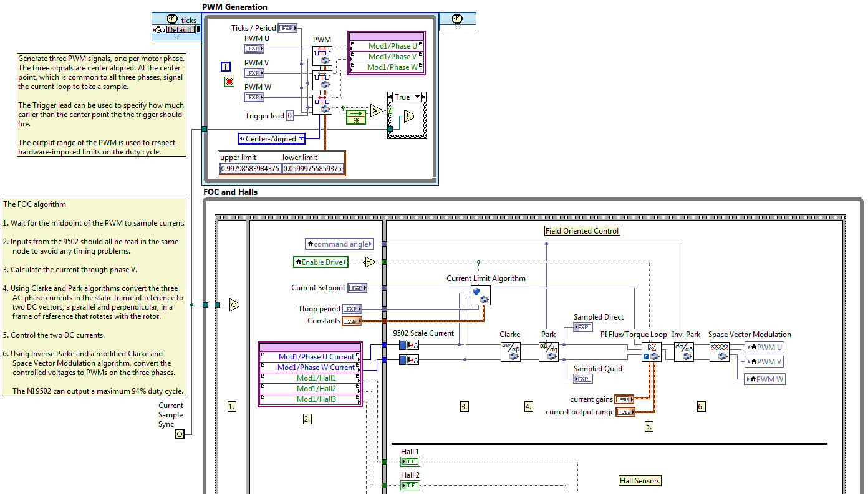This screenshot has height=494, width=868.
Task: Select the Sampled Quad FXP indicator
Action: (x=583, y=379)
